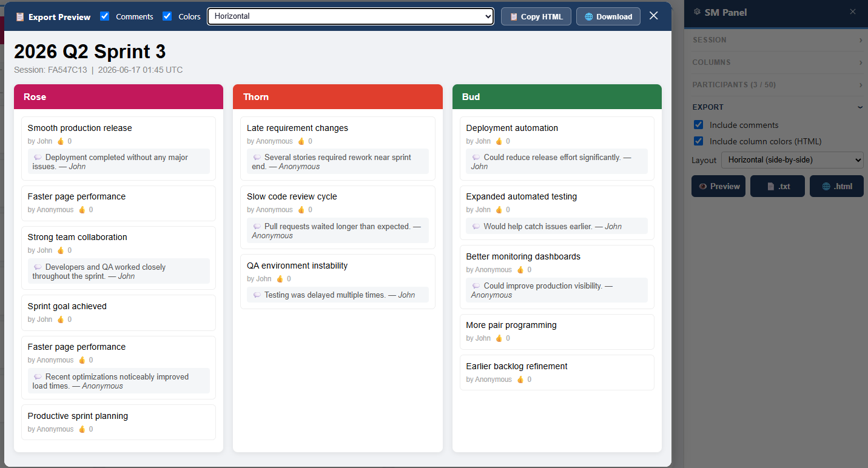Close the SM Panel sidebar

point(853,12)
